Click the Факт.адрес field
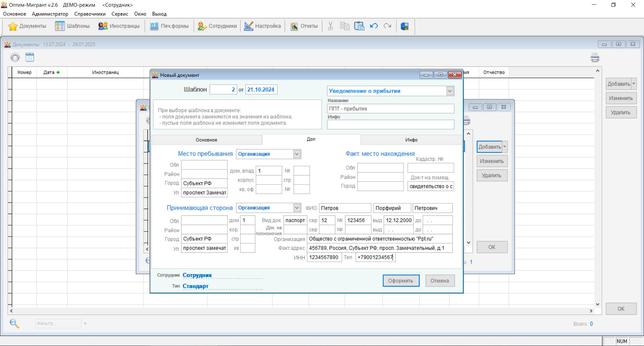Screen dimensions: 644x346 pos(380,248)
